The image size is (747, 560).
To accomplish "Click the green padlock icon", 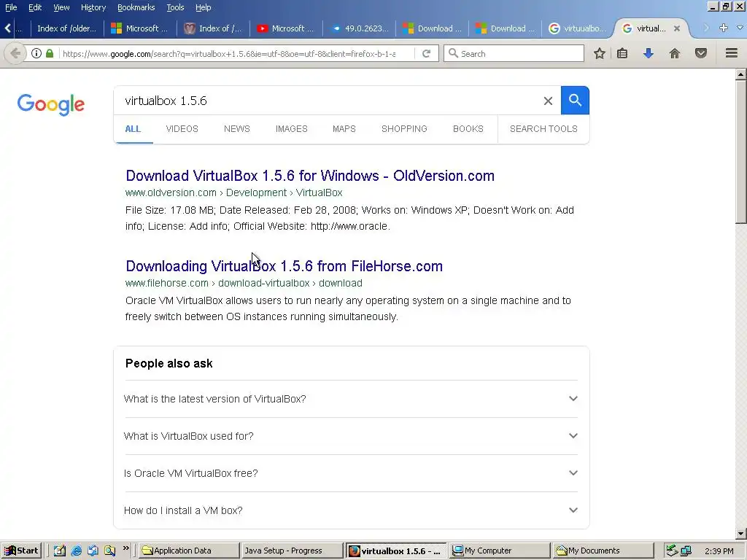I will [x=50, y=53].
